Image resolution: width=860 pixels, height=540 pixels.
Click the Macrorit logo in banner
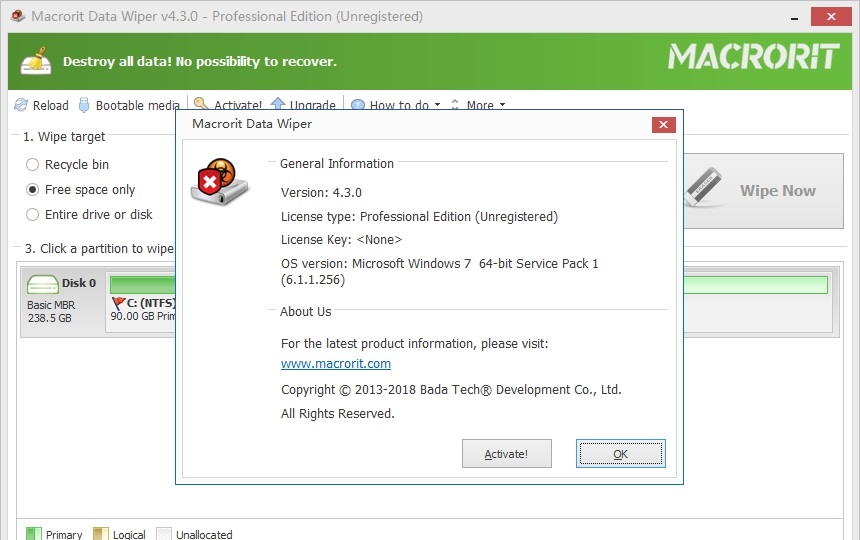pos(754,56)
